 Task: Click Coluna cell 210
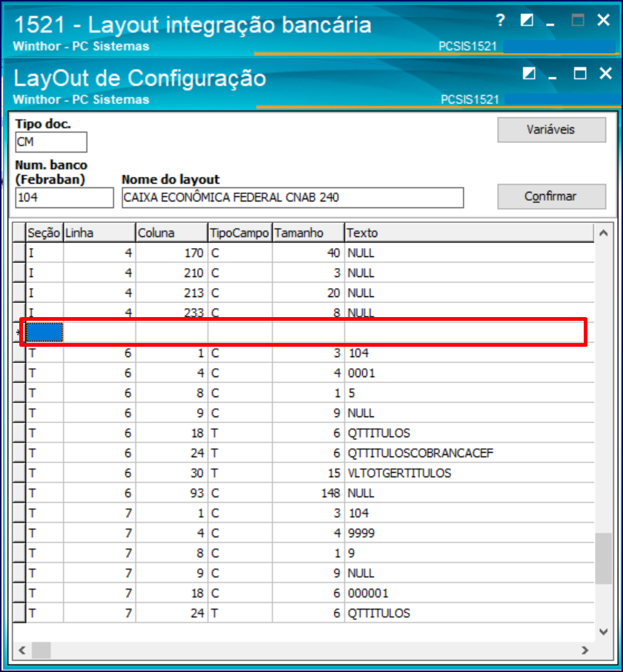(172, 273)
